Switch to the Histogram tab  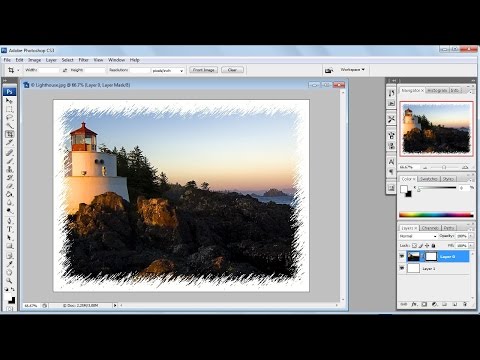(437, 90)
